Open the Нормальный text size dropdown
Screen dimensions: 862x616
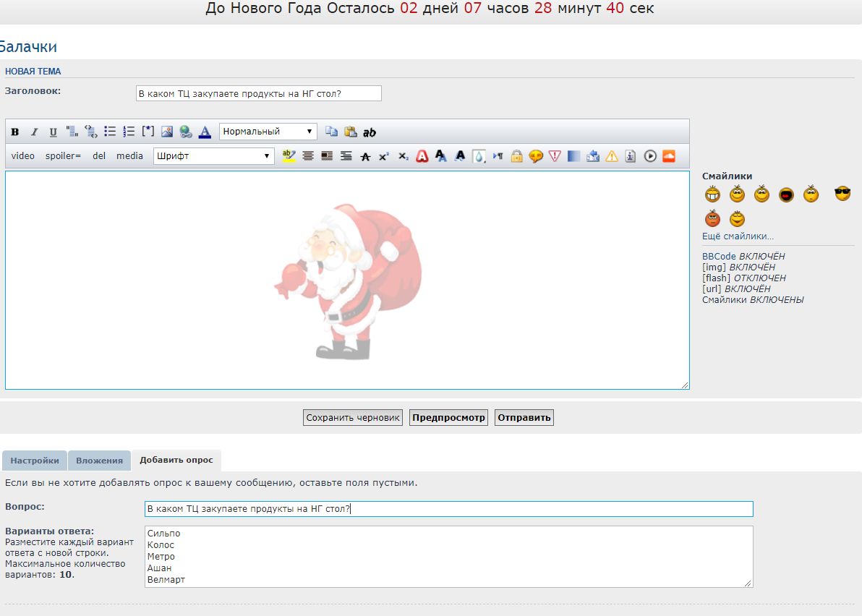click(x=268, y=132)
